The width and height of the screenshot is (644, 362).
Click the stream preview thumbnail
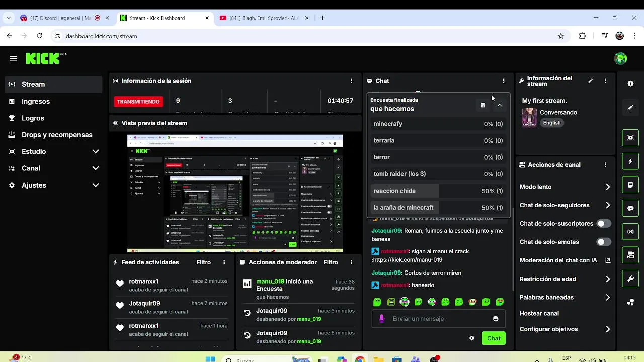(x=235, y=194)
